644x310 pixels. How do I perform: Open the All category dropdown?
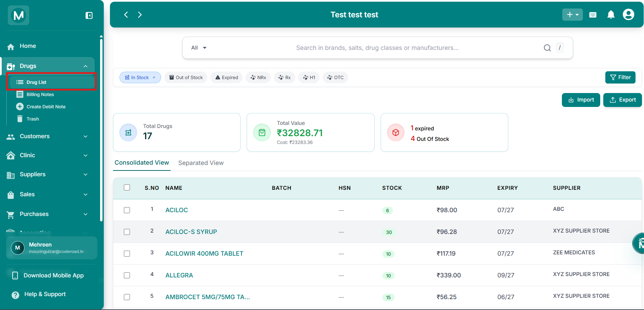point(199,48)
